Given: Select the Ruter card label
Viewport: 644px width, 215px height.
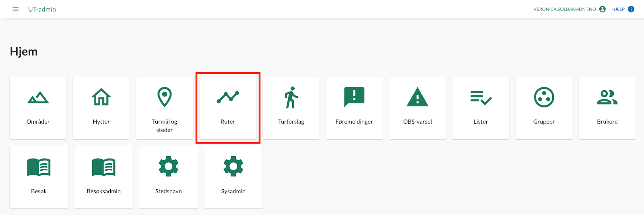Looking at the screenshot, I should (228, 122).
